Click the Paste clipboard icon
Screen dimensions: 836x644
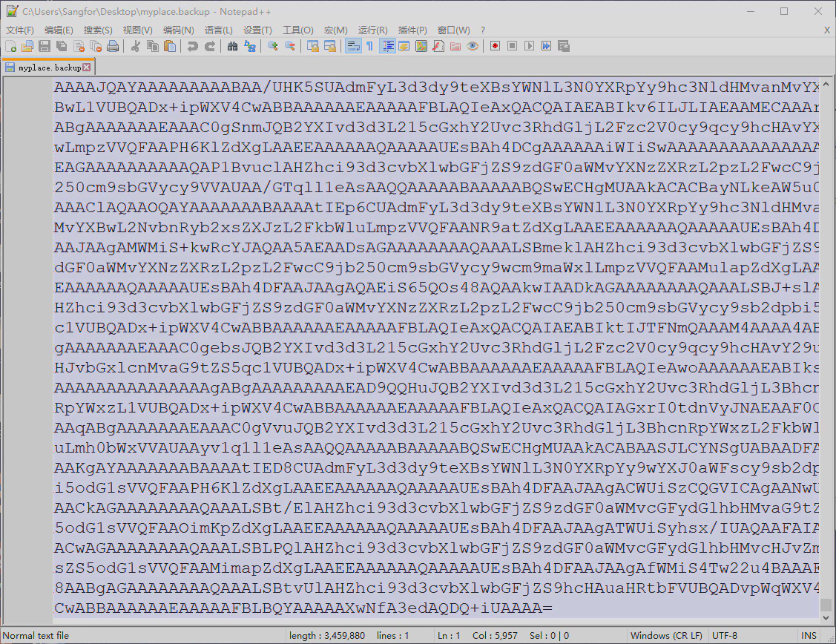pos(170,46)
